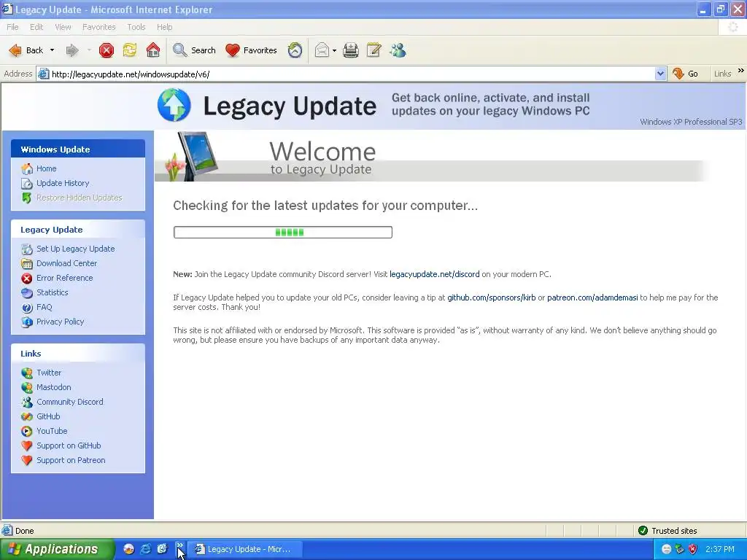
Task: Open the View menu
Action: click(x=63, y=27)
